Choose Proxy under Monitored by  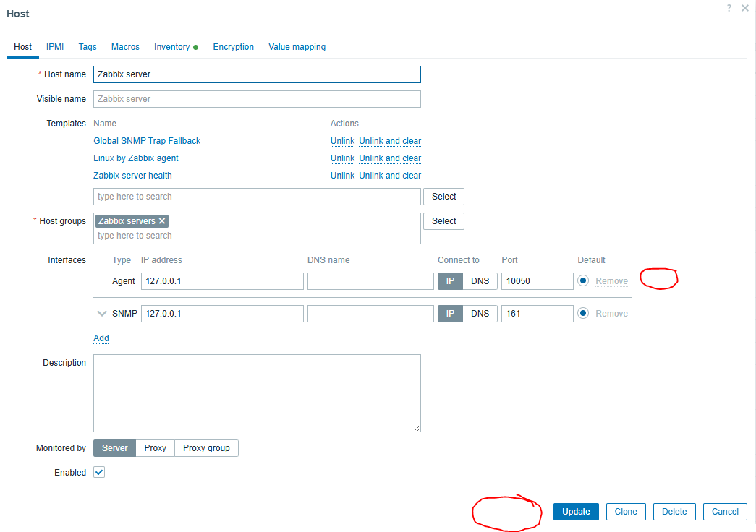(x=155, y=448)
